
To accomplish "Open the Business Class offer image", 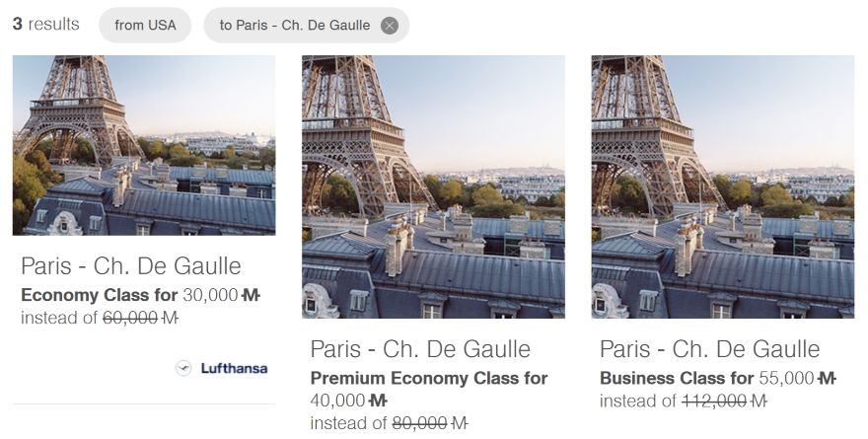I will click(723, 186).
